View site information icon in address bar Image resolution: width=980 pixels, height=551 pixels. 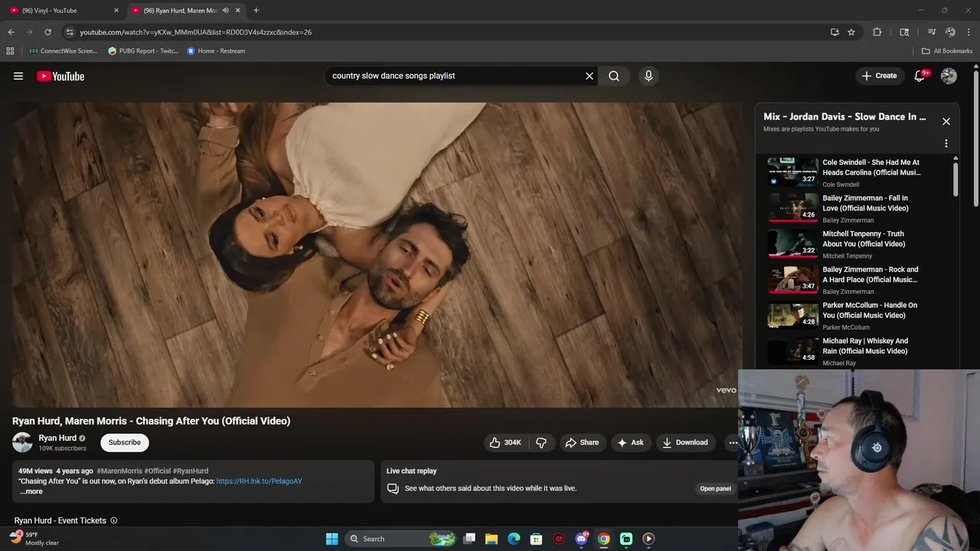tap(70, 32)
